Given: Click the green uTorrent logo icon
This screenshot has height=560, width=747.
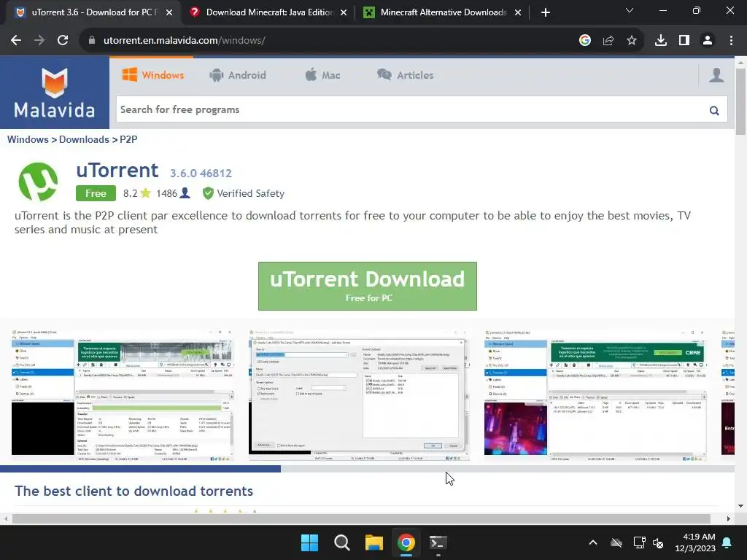Looking at the screenshot, I should tap(38, 182).
